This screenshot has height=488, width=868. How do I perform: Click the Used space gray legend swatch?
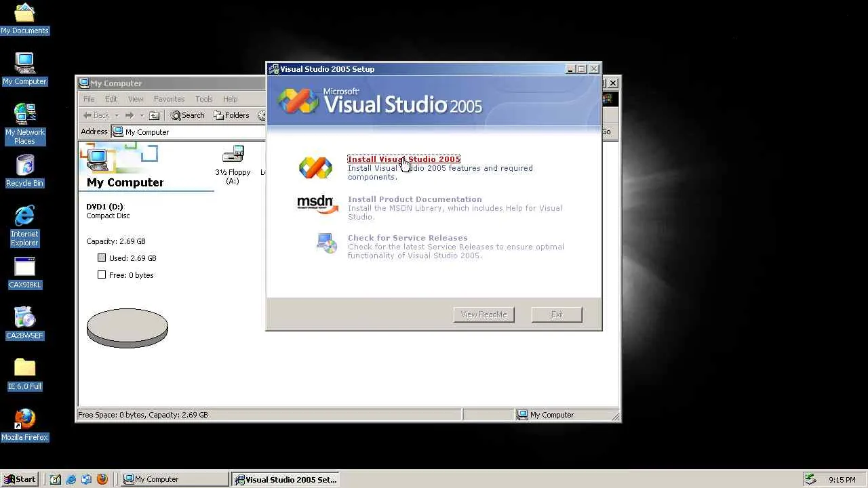[102, 258]
